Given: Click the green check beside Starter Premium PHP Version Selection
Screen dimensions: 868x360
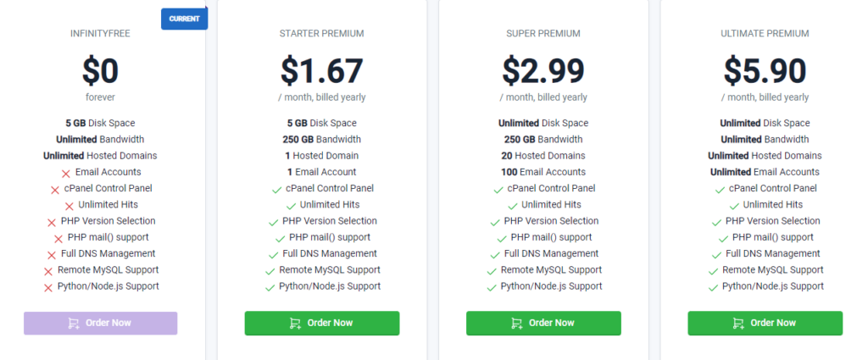Looking at the screenshot, I should pos(273,222).
